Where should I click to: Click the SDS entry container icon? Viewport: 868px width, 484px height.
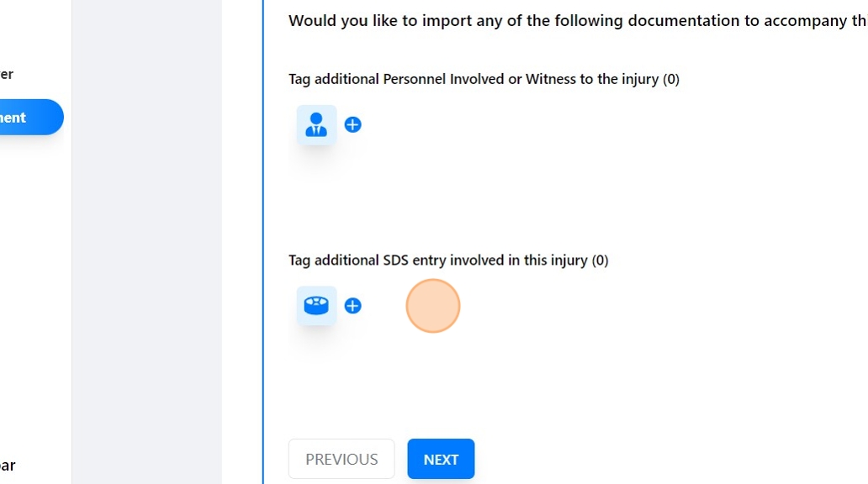coord(316,306)
